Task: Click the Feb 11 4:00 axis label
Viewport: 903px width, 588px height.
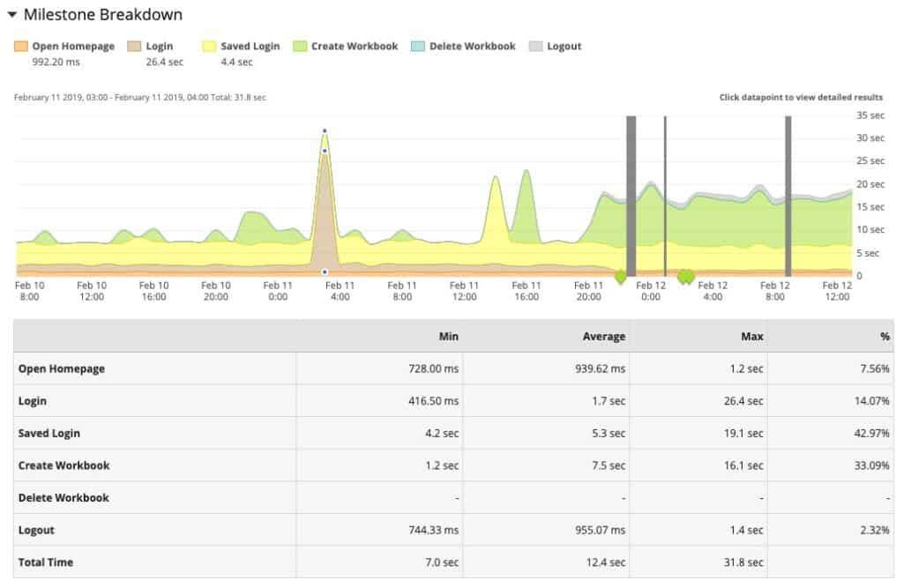Action: tap(340, 291)
